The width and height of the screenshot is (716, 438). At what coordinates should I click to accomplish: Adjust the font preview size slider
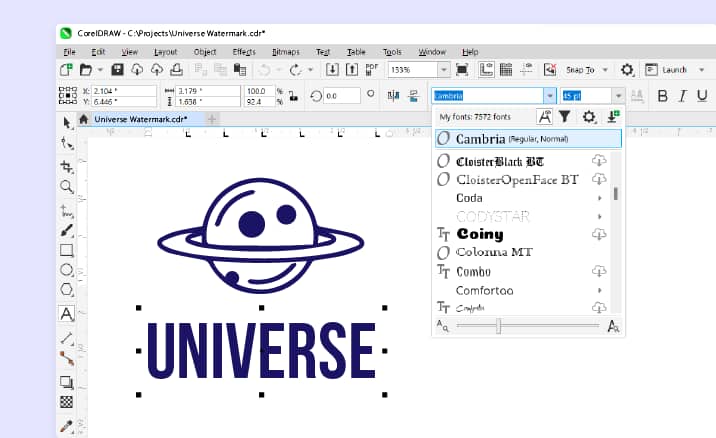pyautogui.click(x=498, y=326)
